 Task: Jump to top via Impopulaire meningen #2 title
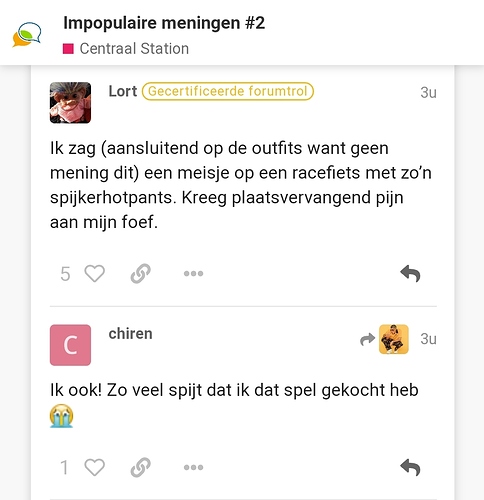tap(164, 23)
